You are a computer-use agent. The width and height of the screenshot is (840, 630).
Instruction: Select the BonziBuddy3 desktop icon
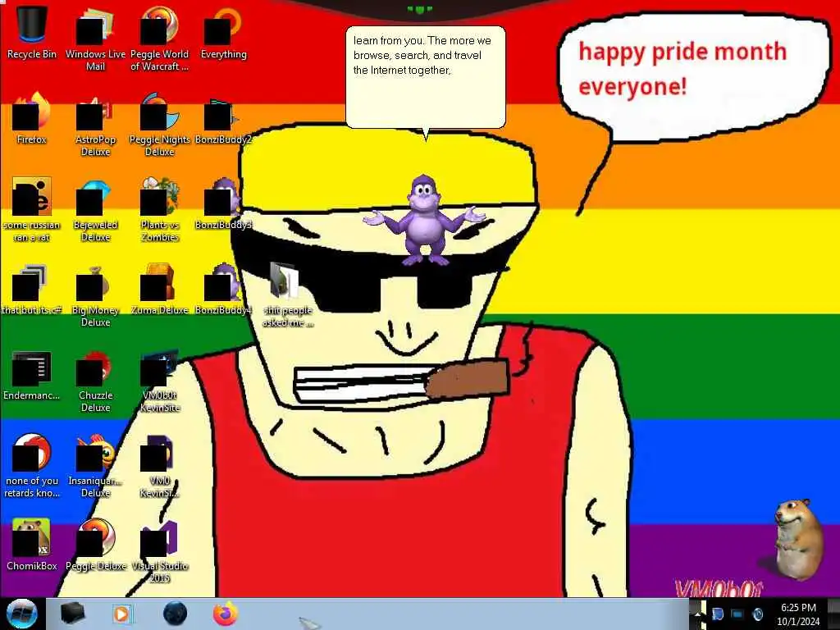click(x=223, y=203)
